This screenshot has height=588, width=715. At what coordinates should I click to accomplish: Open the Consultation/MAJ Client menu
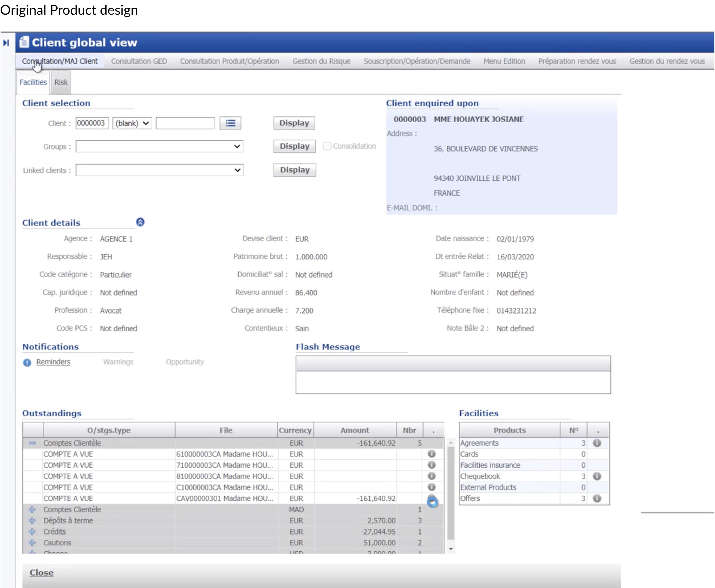point(60,61)
